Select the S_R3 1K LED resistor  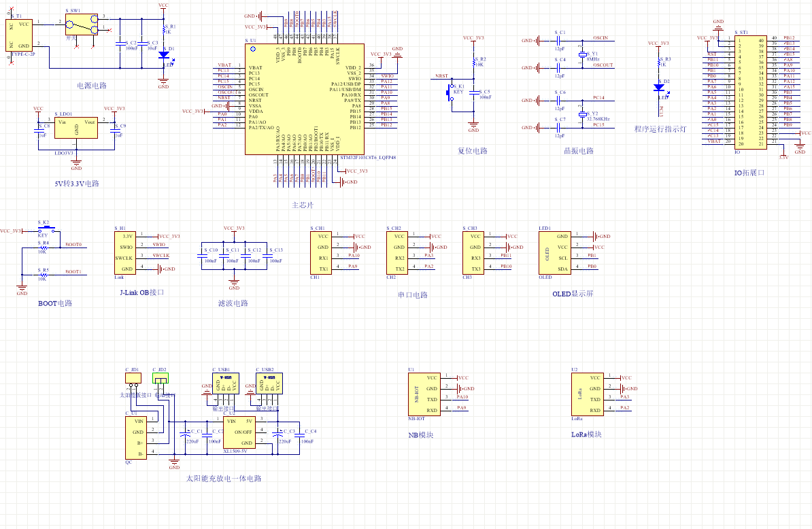(659, 62)
